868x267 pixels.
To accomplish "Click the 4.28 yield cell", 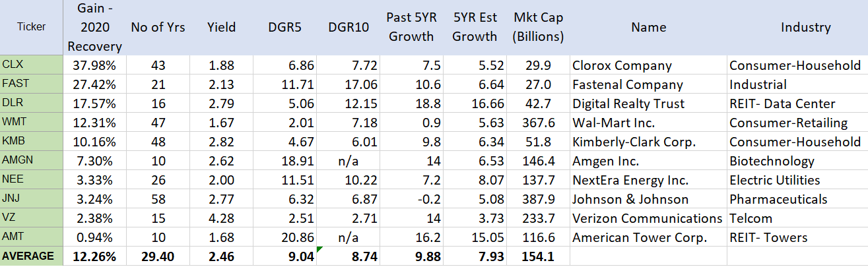I will pos(221,218).
